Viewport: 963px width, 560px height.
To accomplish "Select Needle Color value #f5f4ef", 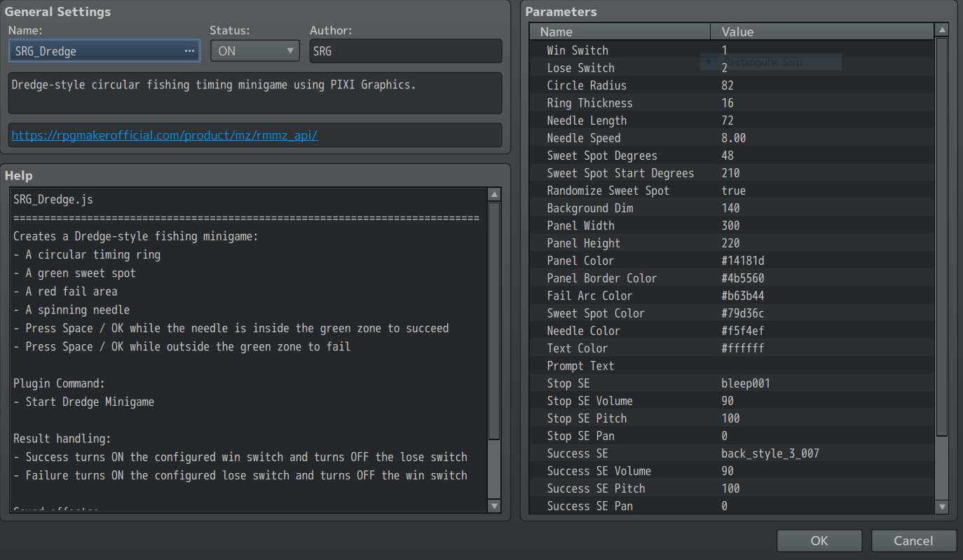I will 742,331.
